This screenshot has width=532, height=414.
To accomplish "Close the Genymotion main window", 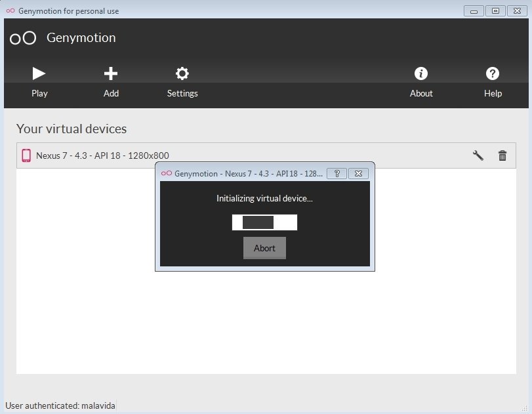I will click(517, 11).
